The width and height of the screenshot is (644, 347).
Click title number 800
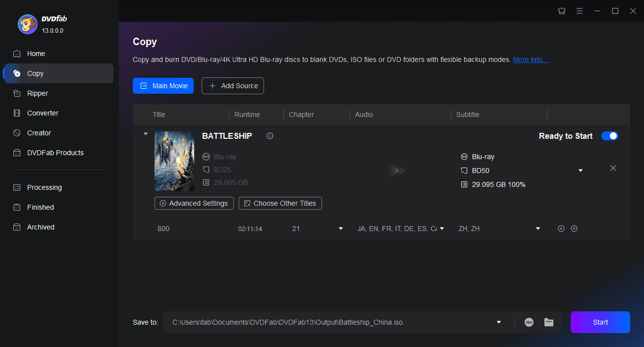(163, 229)
